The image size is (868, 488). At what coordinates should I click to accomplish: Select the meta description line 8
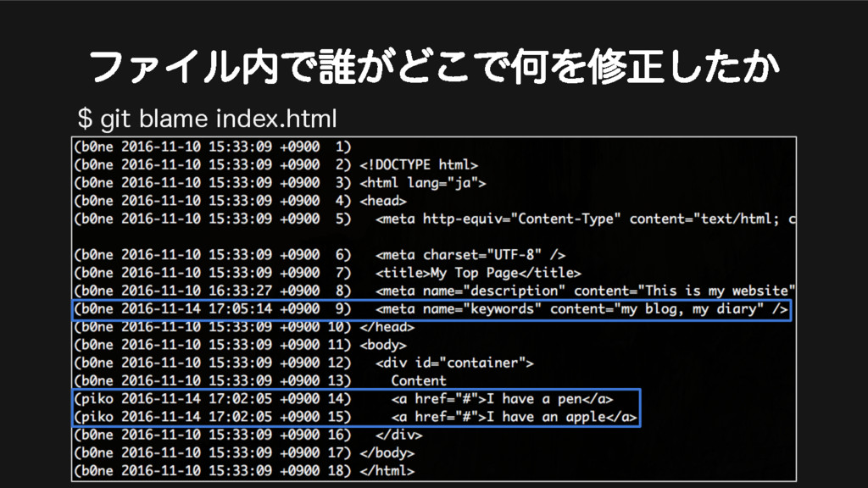tap(435, 291)
